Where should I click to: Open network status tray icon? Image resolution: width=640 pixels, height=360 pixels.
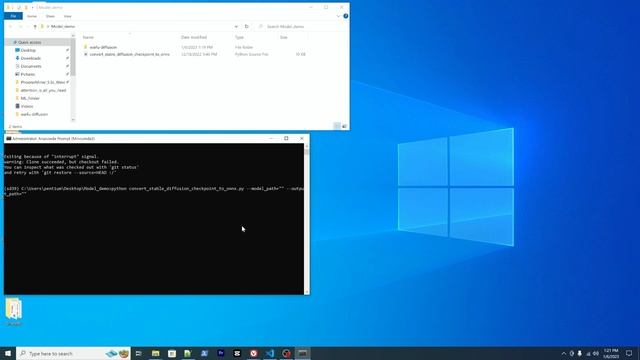pos(588,353)
